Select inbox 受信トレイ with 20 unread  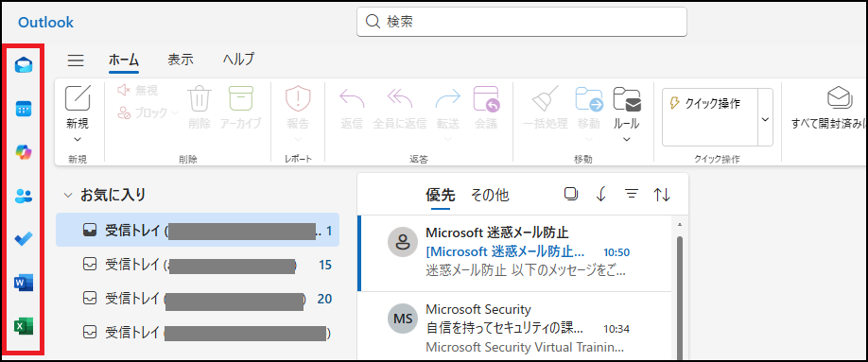(x=198, y=299)
